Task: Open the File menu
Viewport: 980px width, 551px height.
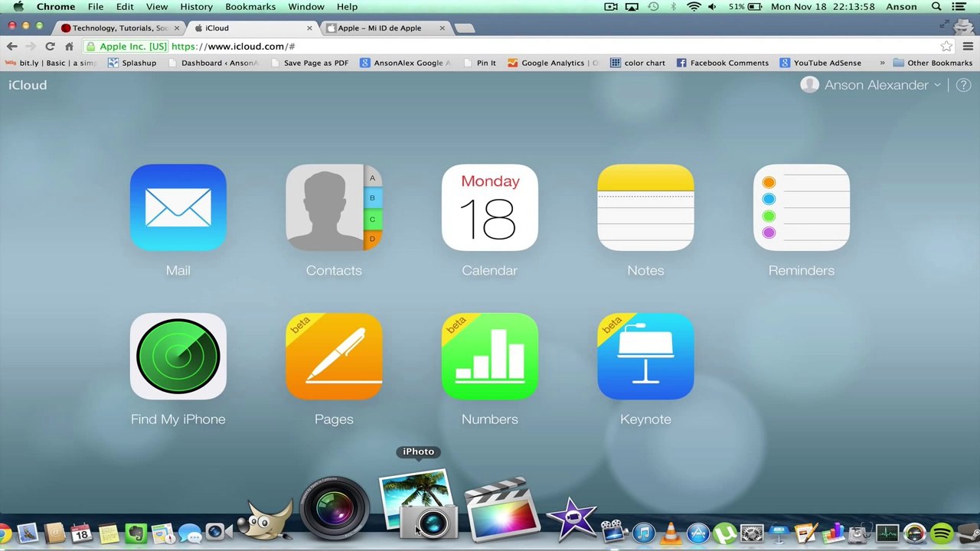Action: 96,7
